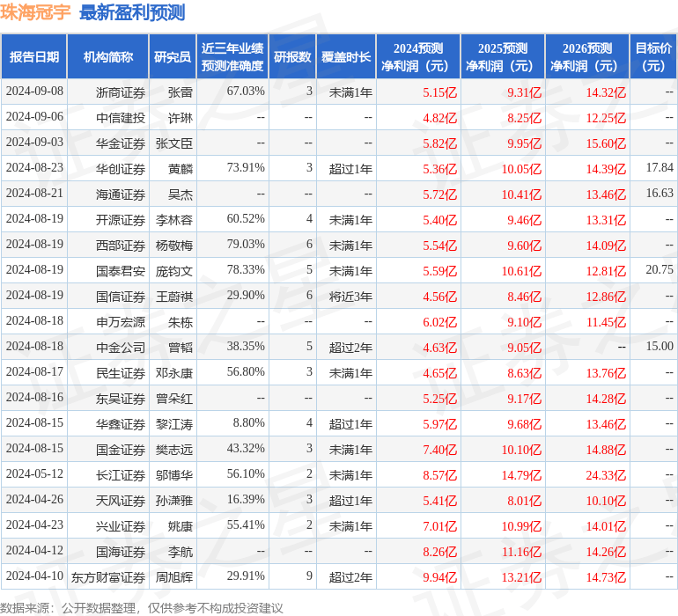
Task: Click the 2024预测净利润 column header
Action: (x=418, y=56)
